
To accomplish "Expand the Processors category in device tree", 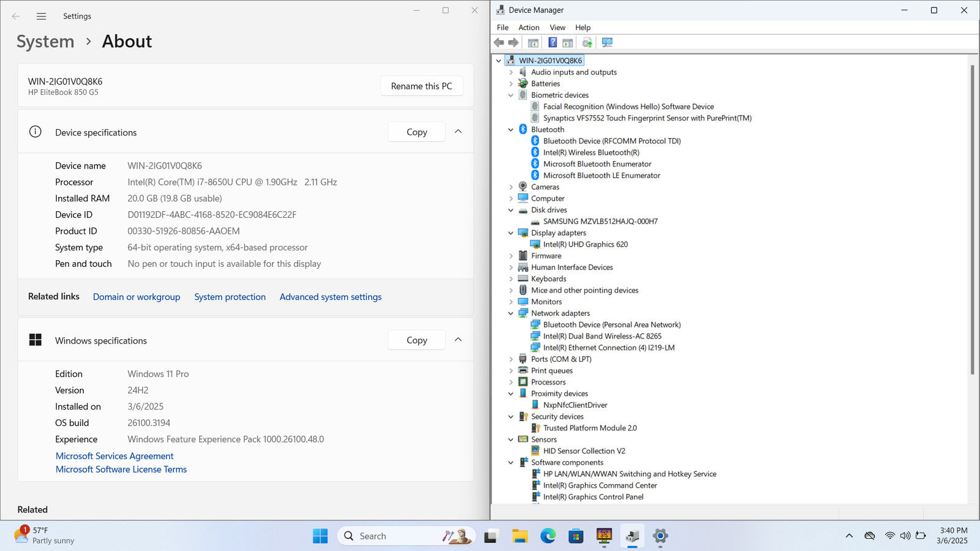I will pyautogui.click(x=511, y=382).
